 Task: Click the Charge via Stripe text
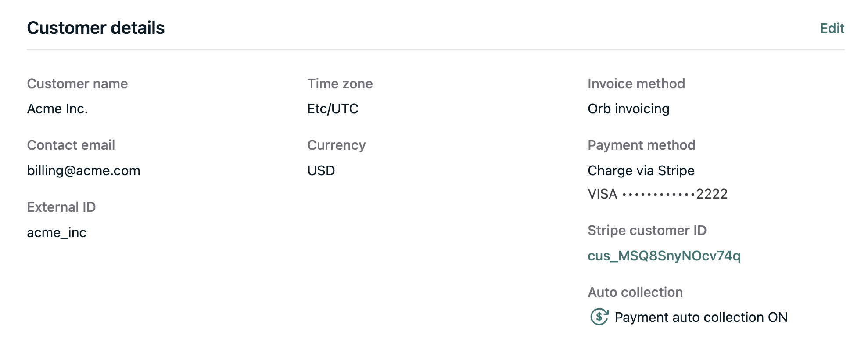pos(641,170)
